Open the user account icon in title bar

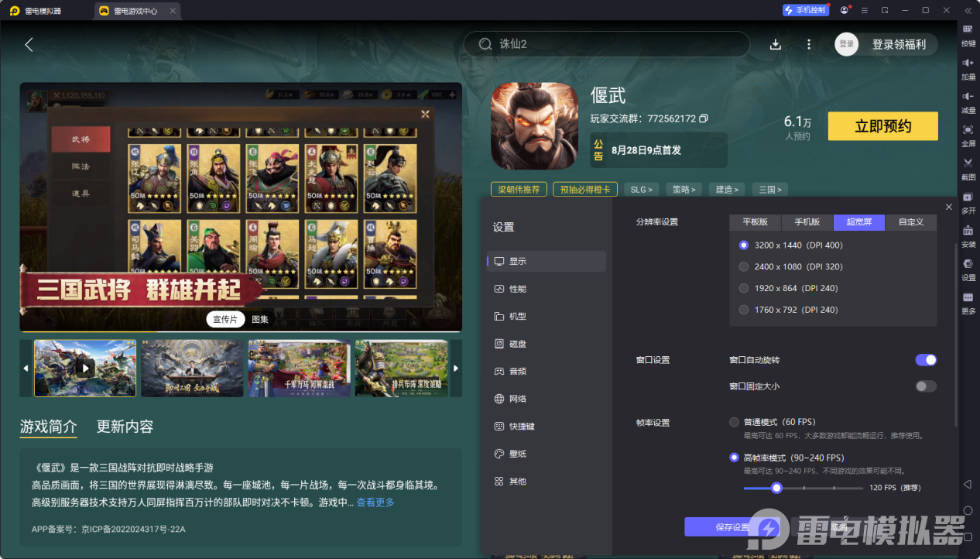844,10
